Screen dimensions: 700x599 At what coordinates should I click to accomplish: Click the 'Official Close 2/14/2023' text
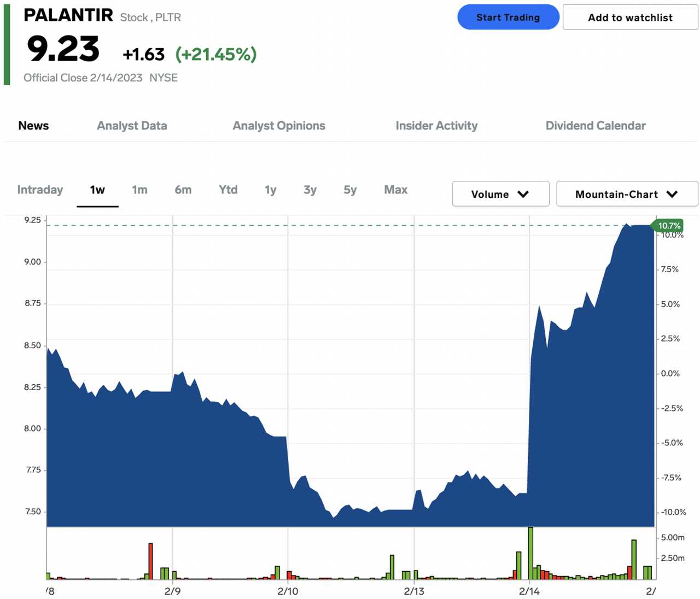(83, 78)
